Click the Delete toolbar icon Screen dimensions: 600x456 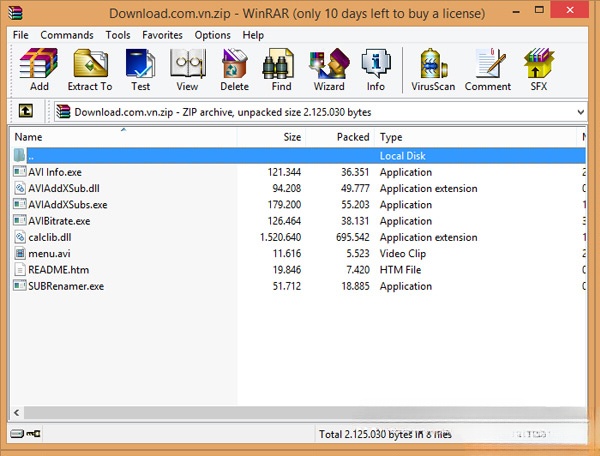pos(234,63)
